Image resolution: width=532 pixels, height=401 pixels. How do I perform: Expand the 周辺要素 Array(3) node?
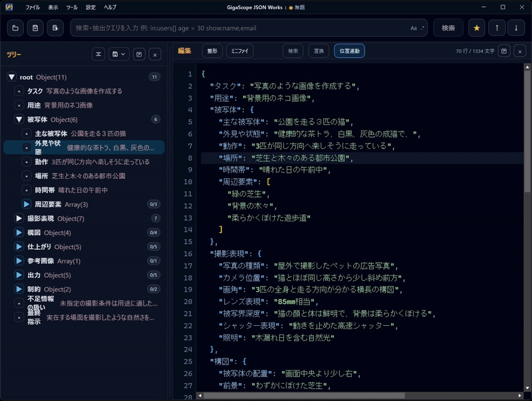27,204
